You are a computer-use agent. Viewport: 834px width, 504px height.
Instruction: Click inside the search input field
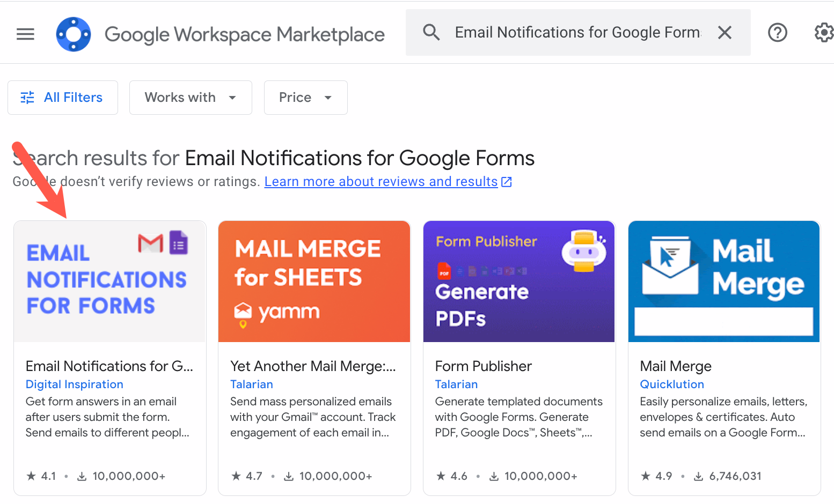[574, 32]
